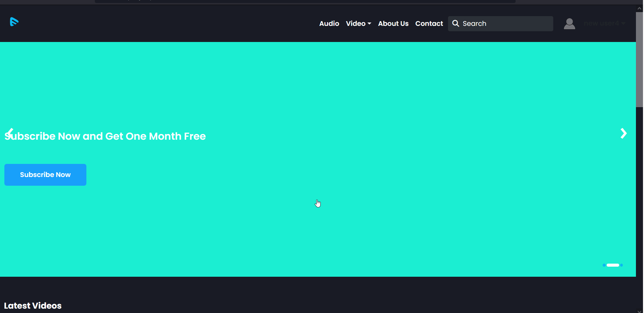Open the Contact page
The width and height of the screenshot is (644, 313).
click(x=429, y=24)
